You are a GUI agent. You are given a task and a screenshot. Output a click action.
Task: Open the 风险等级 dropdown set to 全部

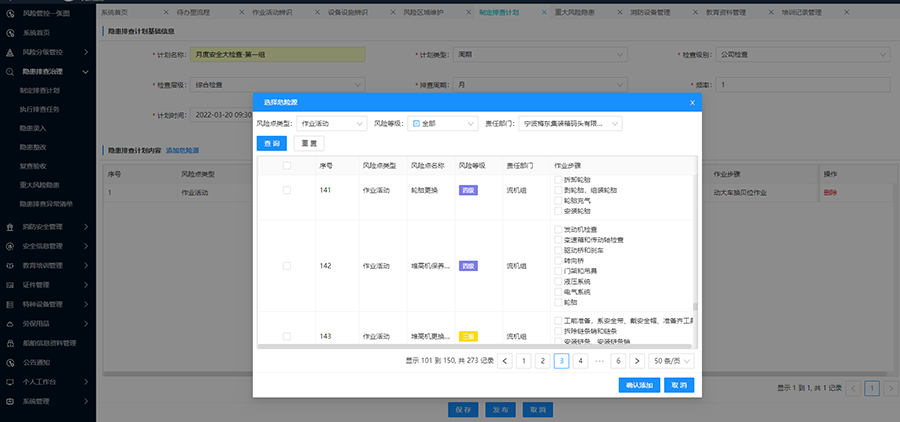[443, 123]
